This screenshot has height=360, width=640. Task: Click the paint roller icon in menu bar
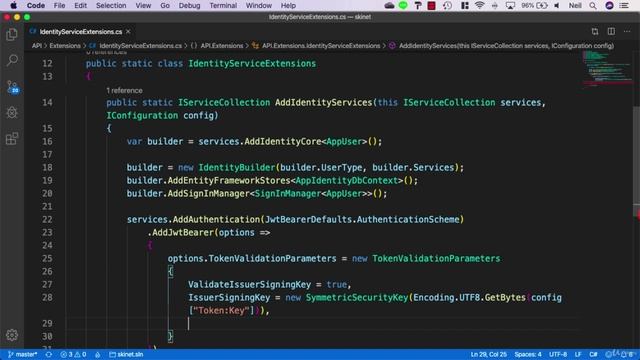pos(418,6)
